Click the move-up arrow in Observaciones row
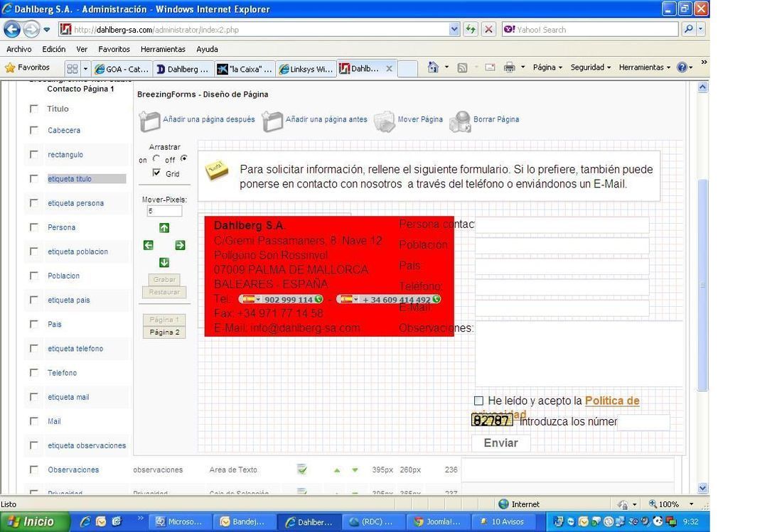782x532 pixels. click(337, 469)
